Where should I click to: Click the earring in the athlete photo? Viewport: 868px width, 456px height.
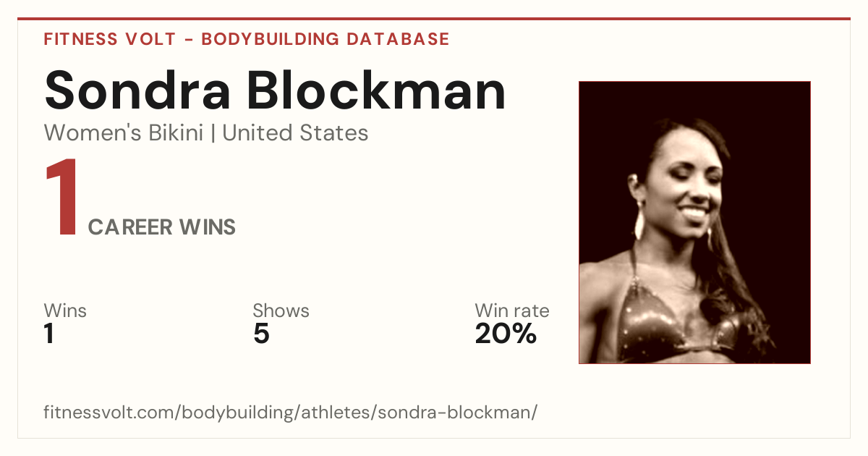640,221
